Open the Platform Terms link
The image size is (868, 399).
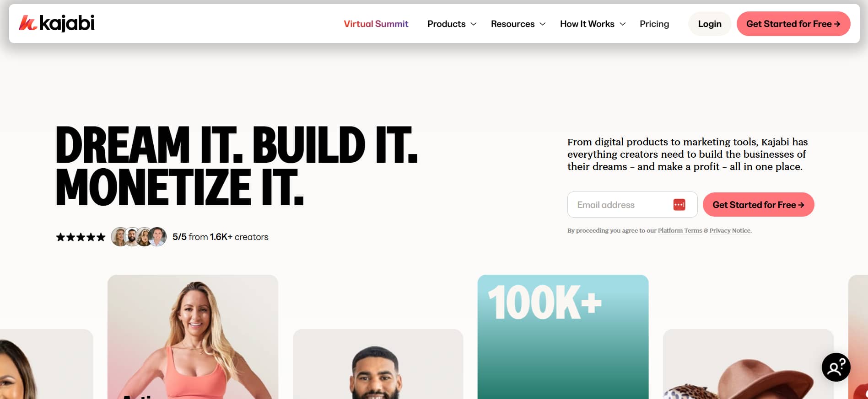679,230
